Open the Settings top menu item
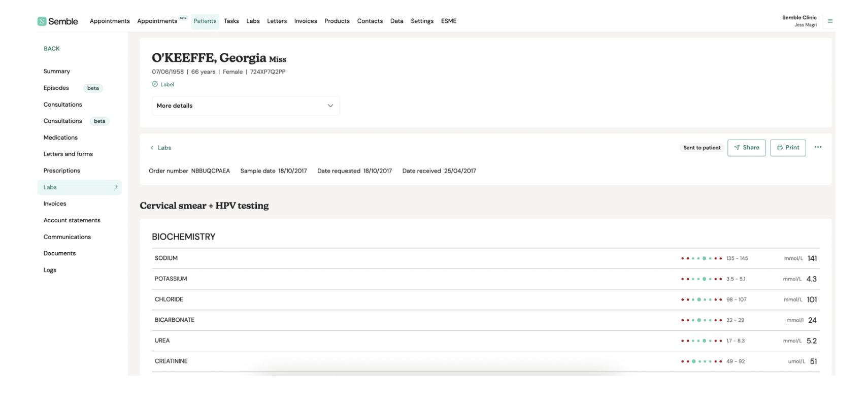Screen dimensions: 868x402 coord(422,21)
